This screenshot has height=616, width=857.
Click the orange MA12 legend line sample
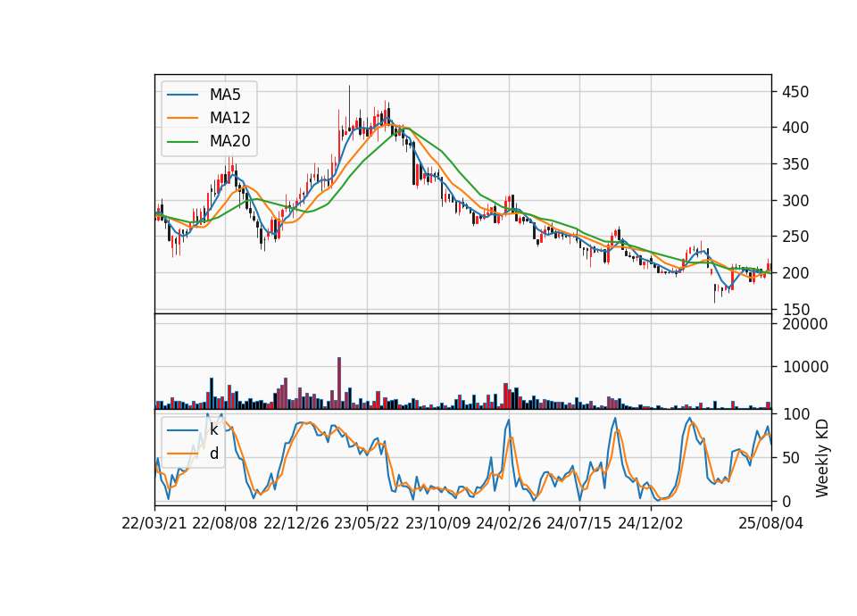click(x=182, y=118)
